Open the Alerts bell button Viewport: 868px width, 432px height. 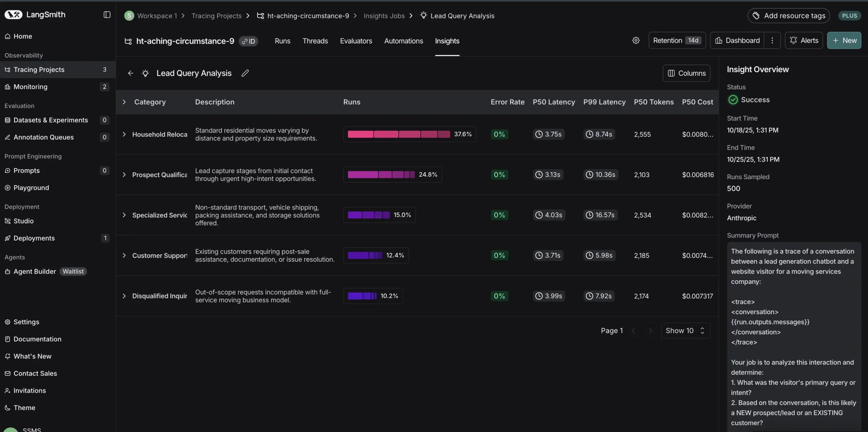[804, 41]
